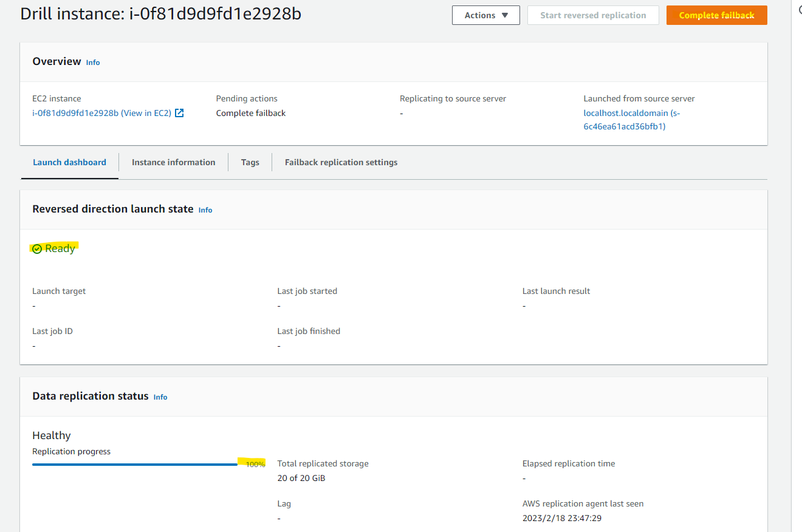Follow the localhost.localdomain source server link
The image size is (802, 532).
(x=632, y=120)
